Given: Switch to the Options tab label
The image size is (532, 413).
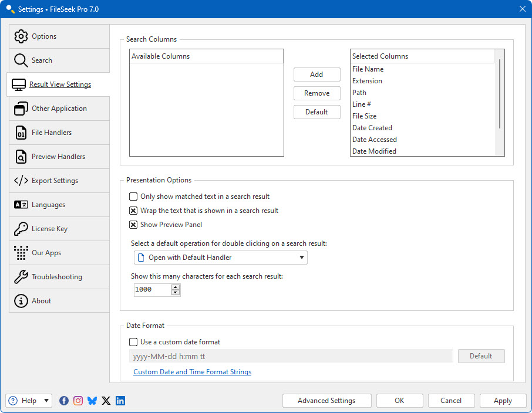Looking at the screenshot, I should 44,36.
